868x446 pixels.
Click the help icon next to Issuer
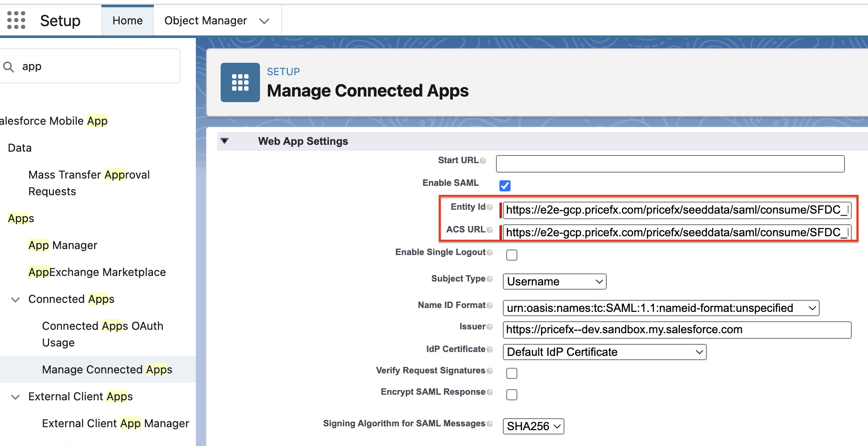point(490,327)
